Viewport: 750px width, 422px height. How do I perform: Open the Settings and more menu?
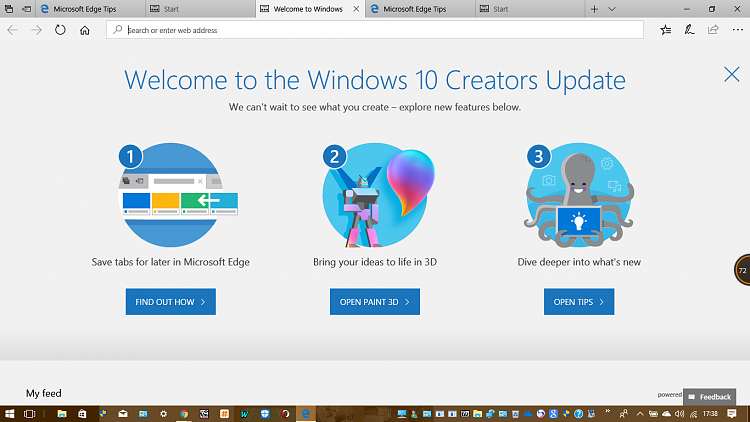pyautogui.click(x=738, y=30)
